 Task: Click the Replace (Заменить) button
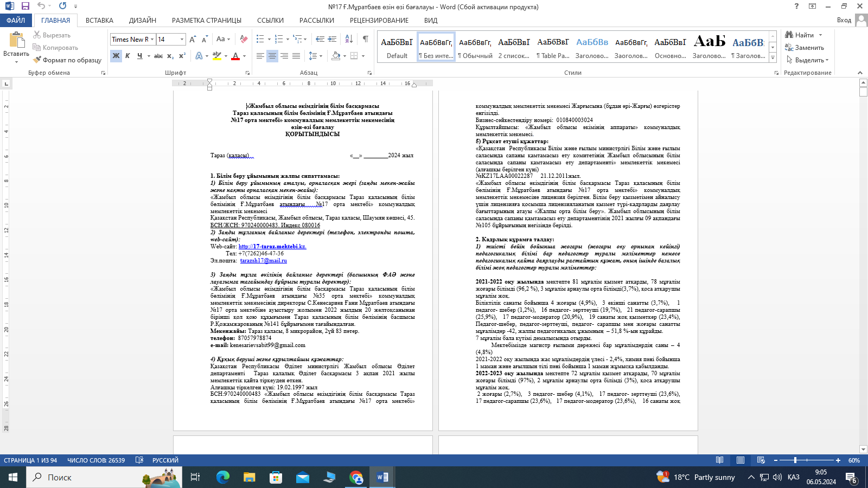click(x=805, y=48)
